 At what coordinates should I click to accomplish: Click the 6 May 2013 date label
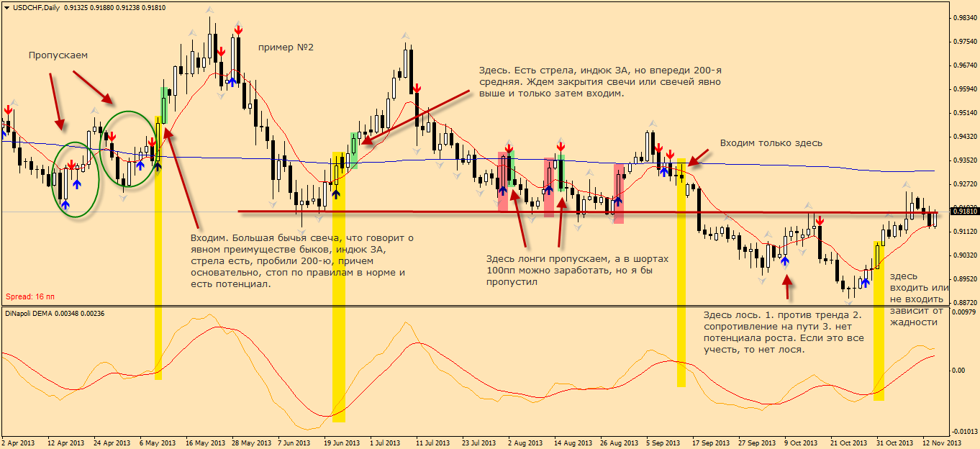click(x=157, y=443)
